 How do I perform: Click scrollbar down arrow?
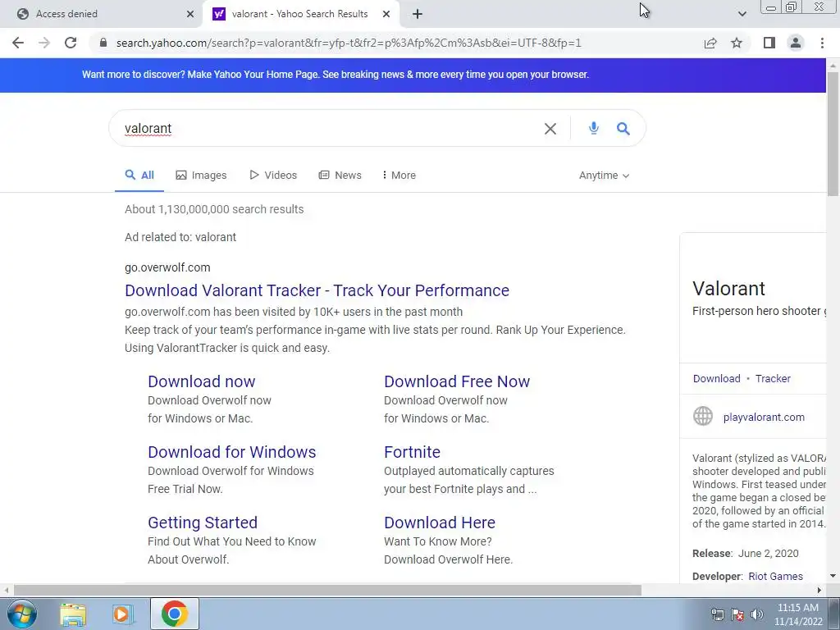coord(833,577)
